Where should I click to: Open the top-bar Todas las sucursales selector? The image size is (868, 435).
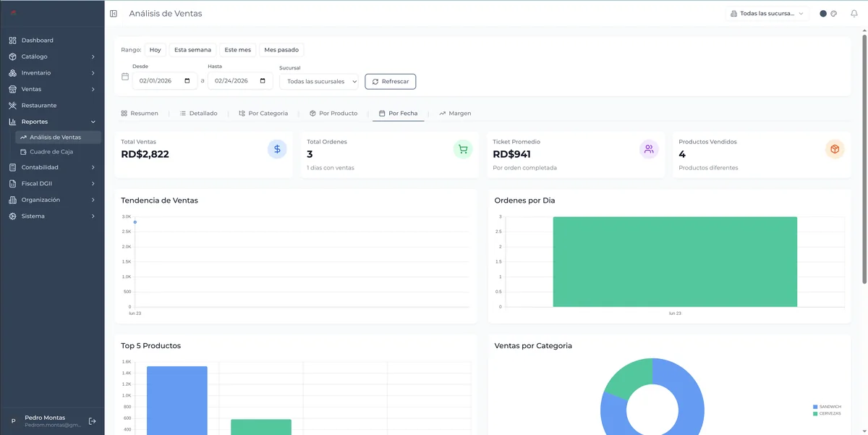pyautogui.click(x=767, y=14)
